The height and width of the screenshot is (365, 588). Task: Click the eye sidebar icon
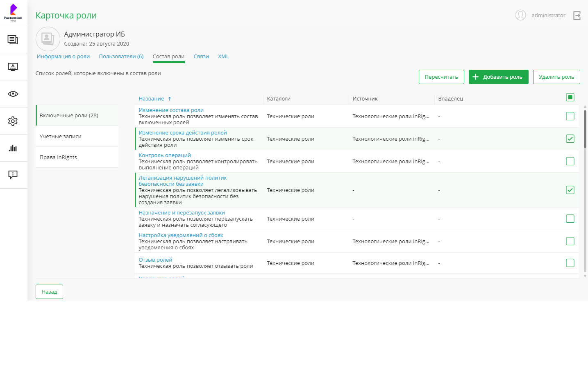pyautogui.click(x=13, y=94)
